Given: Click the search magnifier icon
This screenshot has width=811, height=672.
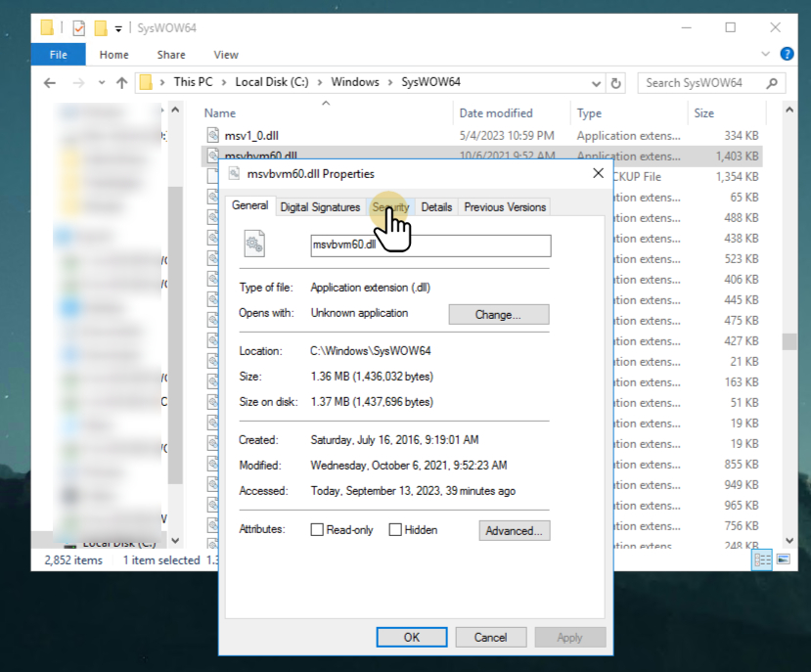Looking at the screenshot, I should click(772, 83).
